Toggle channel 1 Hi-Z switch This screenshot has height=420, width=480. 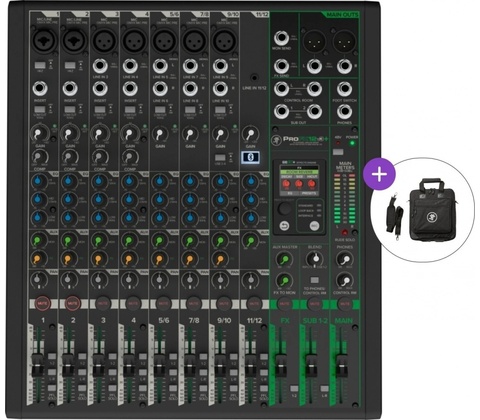40,65
